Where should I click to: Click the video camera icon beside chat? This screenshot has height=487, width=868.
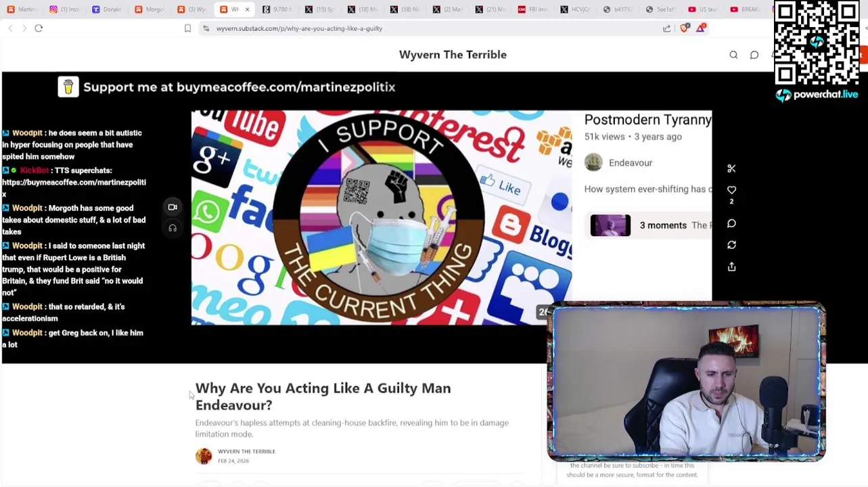pos(173,207)
